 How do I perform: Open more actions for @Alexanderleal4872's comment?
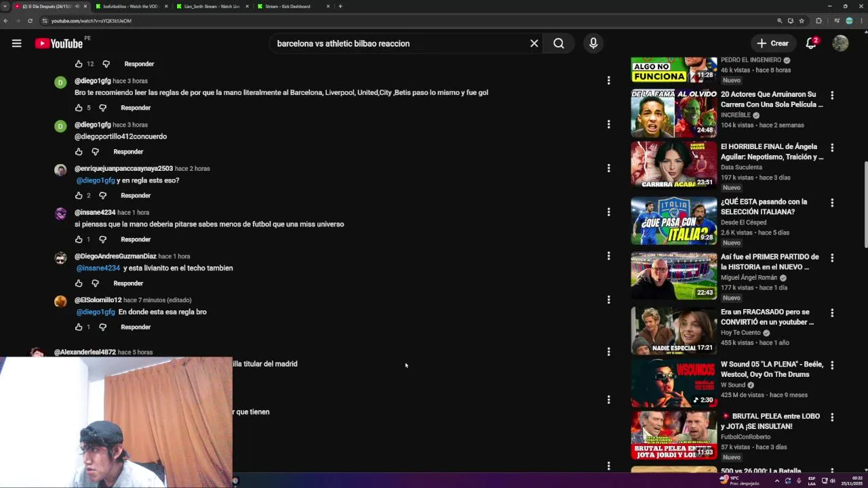point(608,352)
